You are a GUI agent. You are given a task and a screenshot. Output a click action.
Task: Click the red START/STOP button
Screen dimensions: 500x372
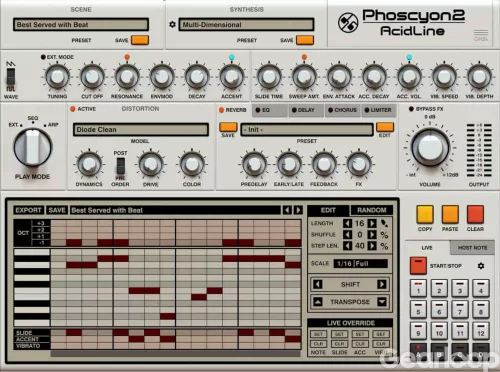[x=418, y=266]
